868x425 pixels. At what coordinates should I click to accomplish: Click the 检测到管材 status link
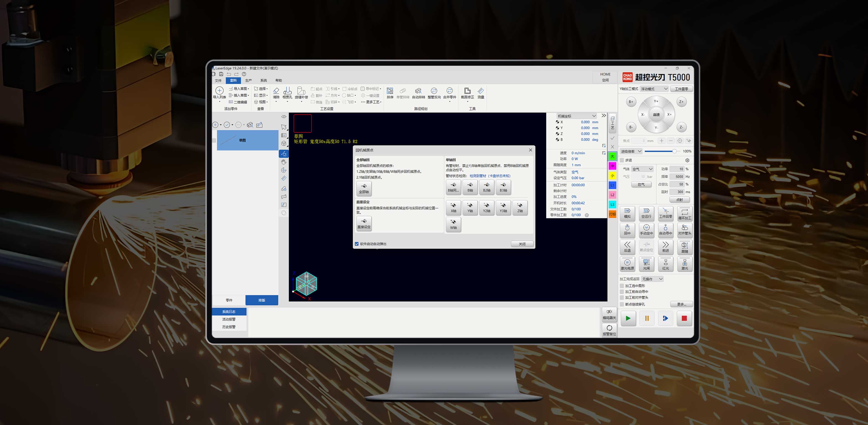[x=477, y=176]
